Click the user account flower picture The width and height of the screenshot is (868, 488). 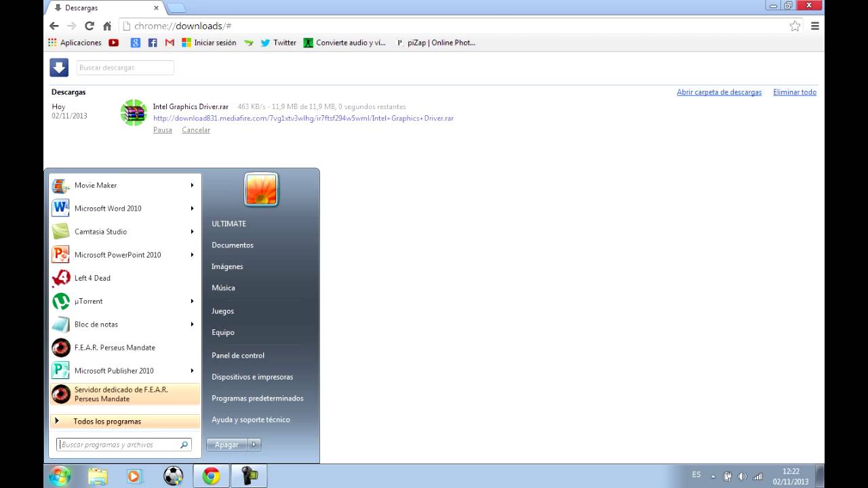tap(261, 189)
